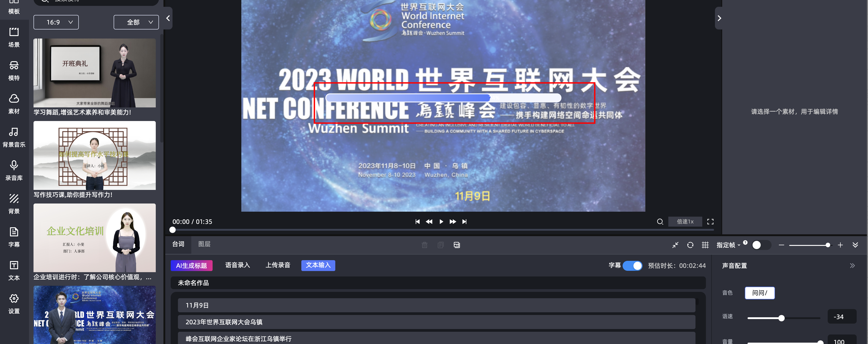The height and width of the screenshot is (344, 868).
Task: Zoom in the timeline with plus icon
Action: pos(840,245)
